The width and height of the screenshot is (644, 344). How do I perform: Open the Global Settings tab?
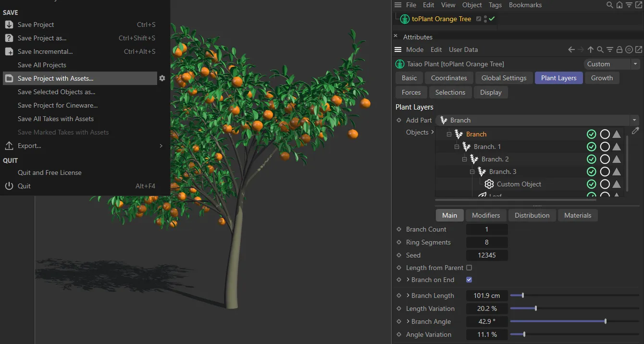[504, 78]
